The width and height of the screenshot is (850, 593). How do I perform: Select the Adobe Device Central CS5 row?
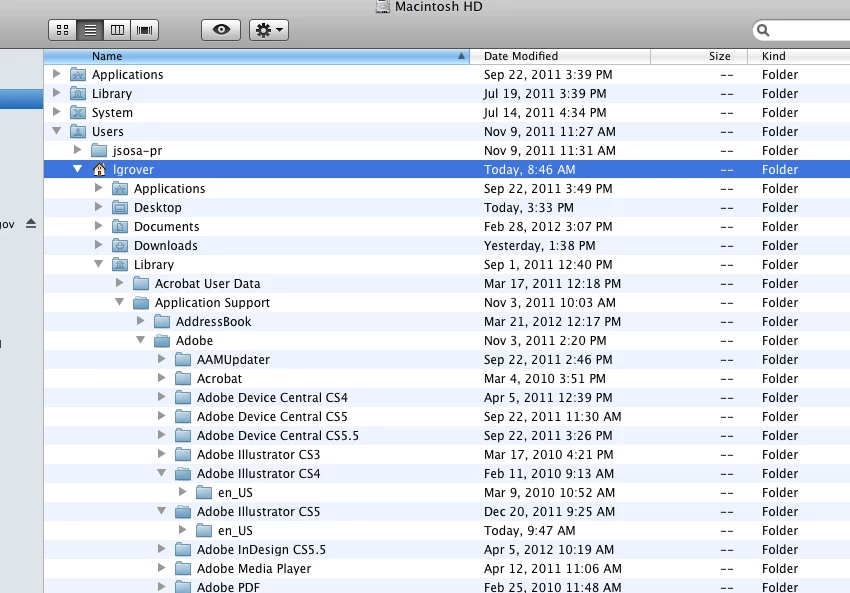pyautogui.click(x=447, y=416)
